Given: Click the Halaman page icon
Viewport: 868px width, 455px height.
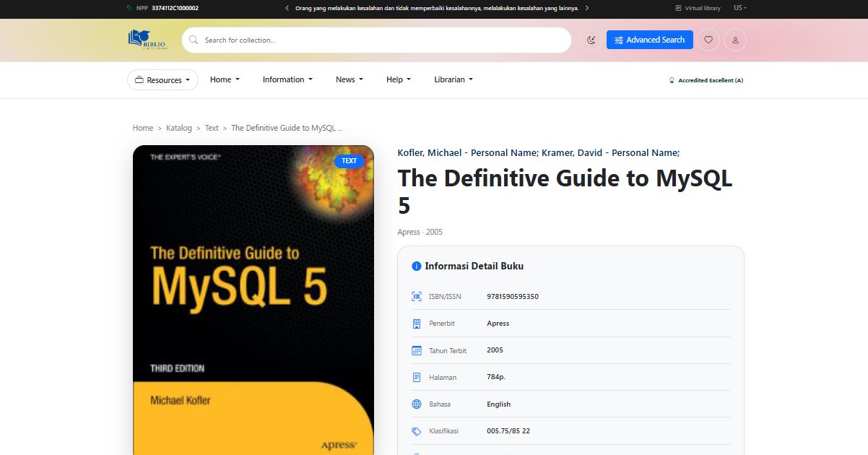Looking at the screenshot, I should tap(417, 377).
